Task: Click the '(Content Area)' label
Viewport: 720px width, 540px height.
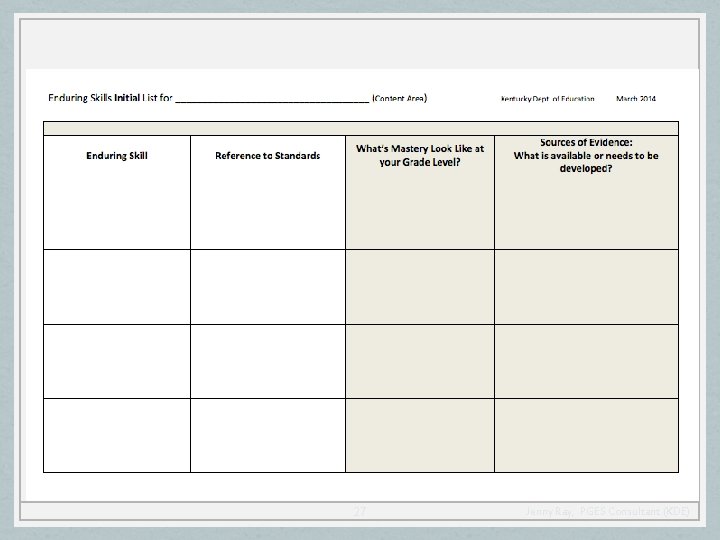Action: tap(399, 98)
